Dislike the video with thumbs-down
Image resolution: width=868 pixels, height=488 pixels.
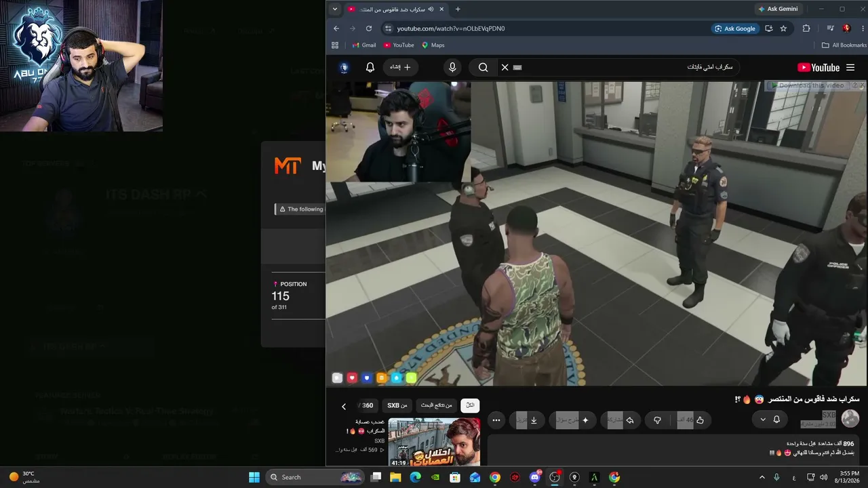click(657, 420)
